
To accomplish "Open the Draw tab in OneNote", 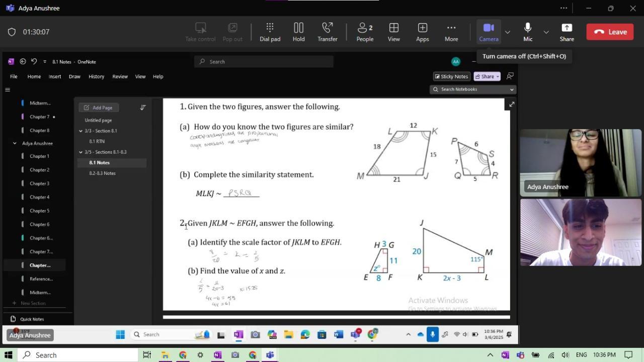I will (74, 76).
